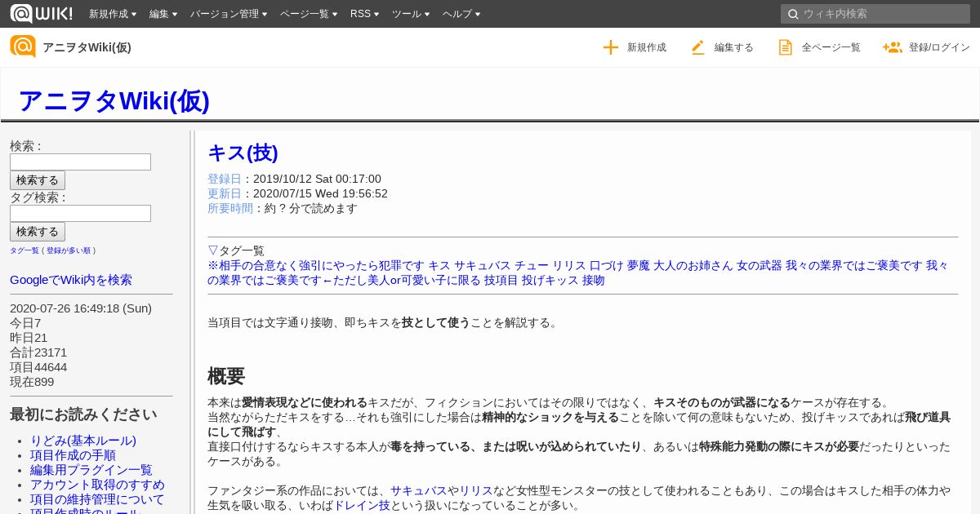This screenshot has width=980, height=514.
Task: Open the サキュバス link in the article body
Action: tap(418, 490)
